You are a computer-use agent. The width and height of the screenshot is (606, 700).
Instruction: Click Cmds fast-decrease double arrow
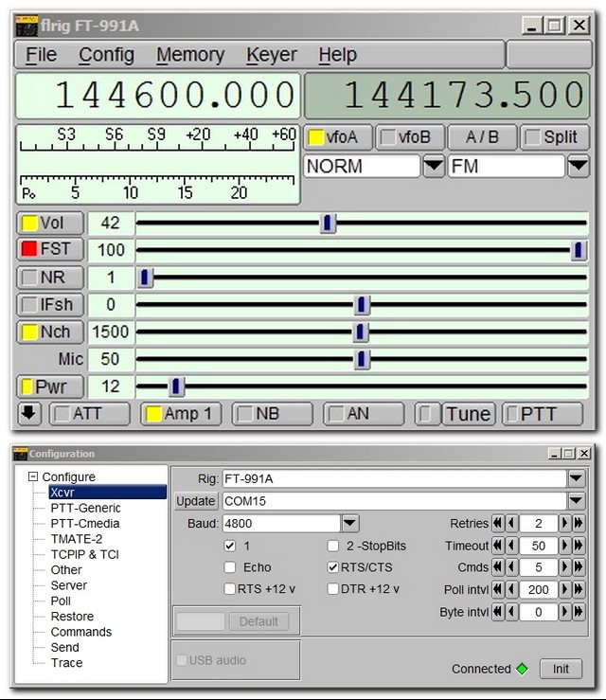pyautogui.click(x=498, y=567)
